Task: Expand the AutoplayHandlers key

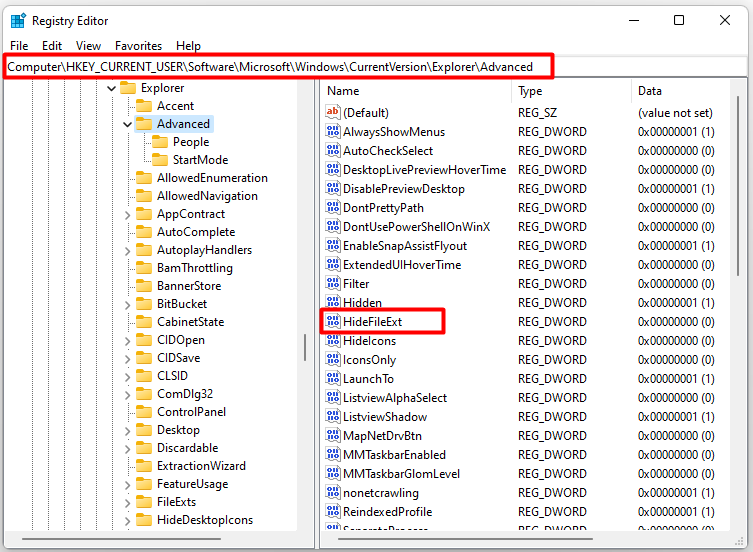Action: [x=127, y=251]
